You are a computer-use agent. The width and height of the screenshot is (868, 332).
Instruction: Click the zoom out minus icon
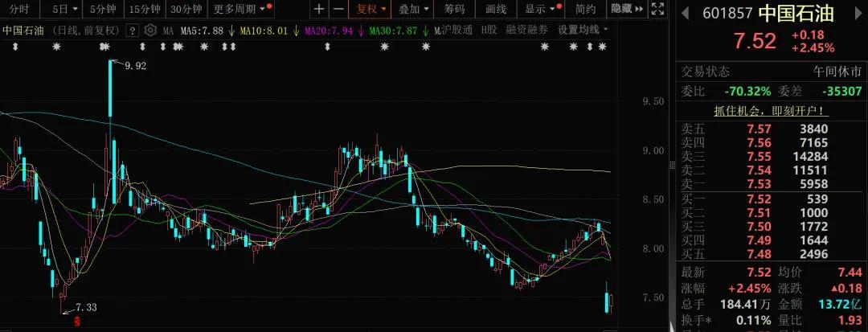click(338, 10)
